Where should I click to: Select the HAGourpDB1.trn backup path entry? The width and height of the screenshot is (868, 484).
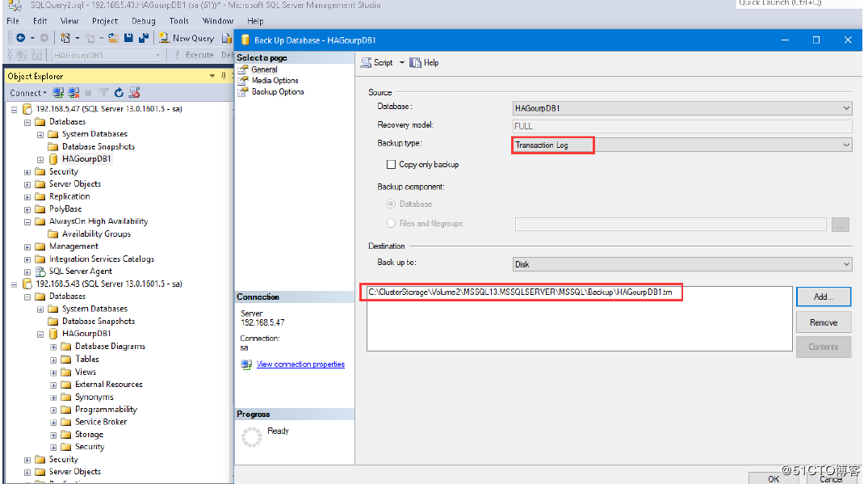520,292
